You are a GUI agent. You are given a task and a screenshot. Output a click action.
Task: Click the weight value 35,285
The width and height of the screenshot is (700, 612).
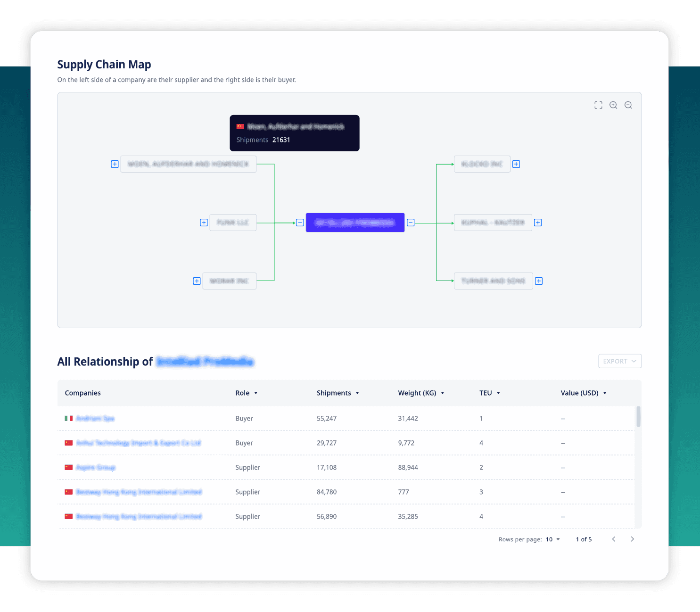[x=408, y=516]
